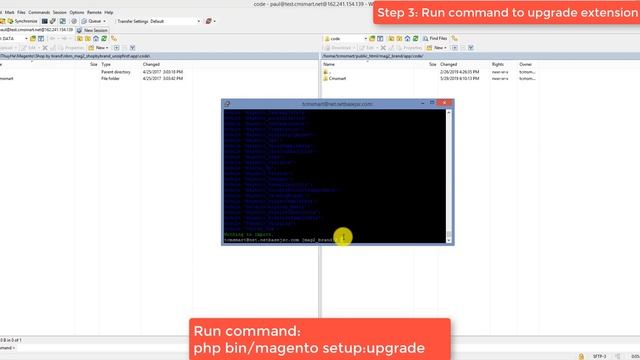Open the Options menu

click(x=77, y=13)
